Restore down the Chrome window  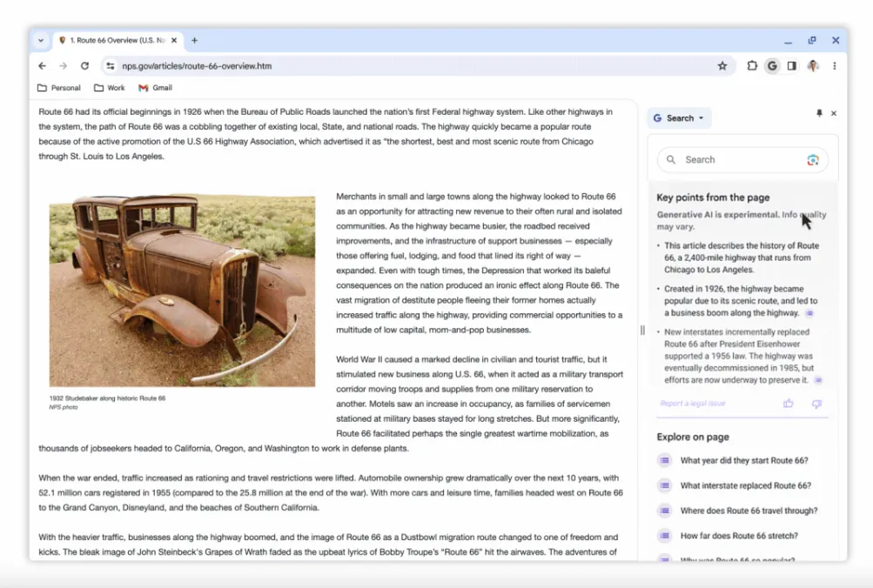pos(812,40)
